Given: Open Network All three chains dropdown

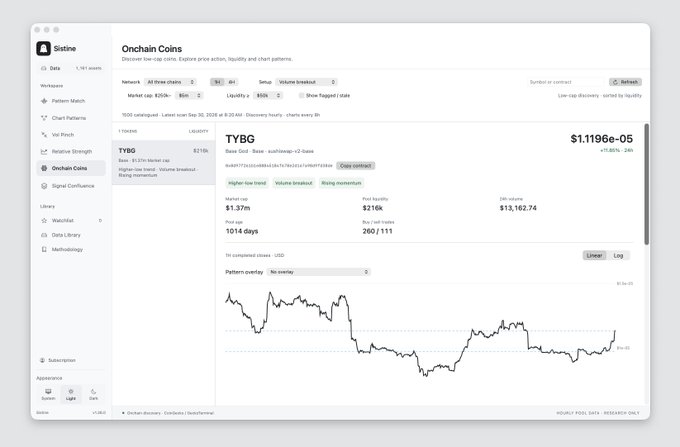Looking at the screenshot, I should 170,82.
